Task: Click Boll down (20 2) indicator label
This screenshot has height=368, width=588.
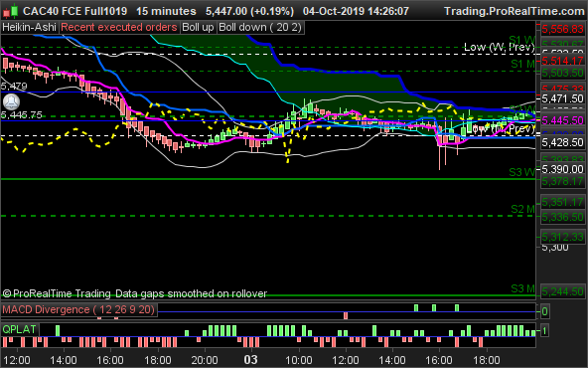Action: tap(260, 28)
